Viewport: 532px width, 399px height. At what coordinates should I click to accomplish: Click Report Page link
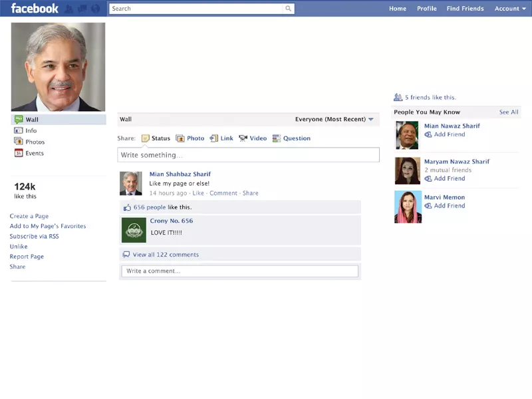(x=27, y=257)
